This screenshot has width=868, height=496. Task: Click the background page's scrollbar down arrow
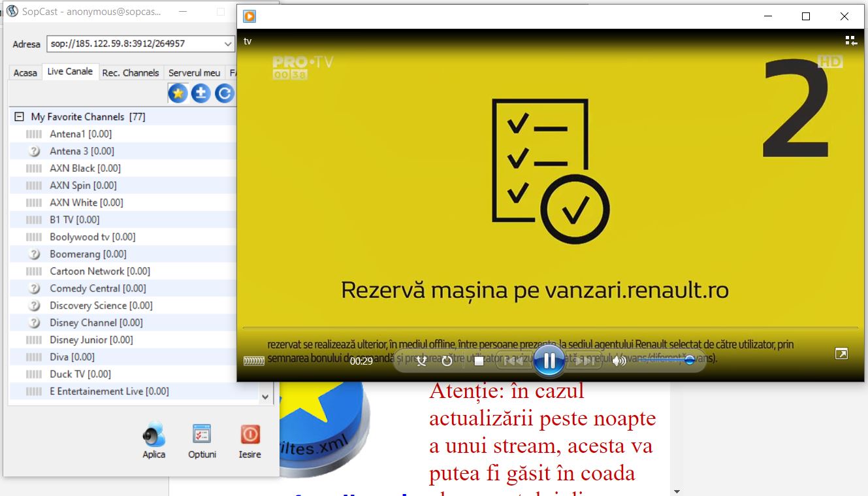pyautogui.click(x=677, y=491)
